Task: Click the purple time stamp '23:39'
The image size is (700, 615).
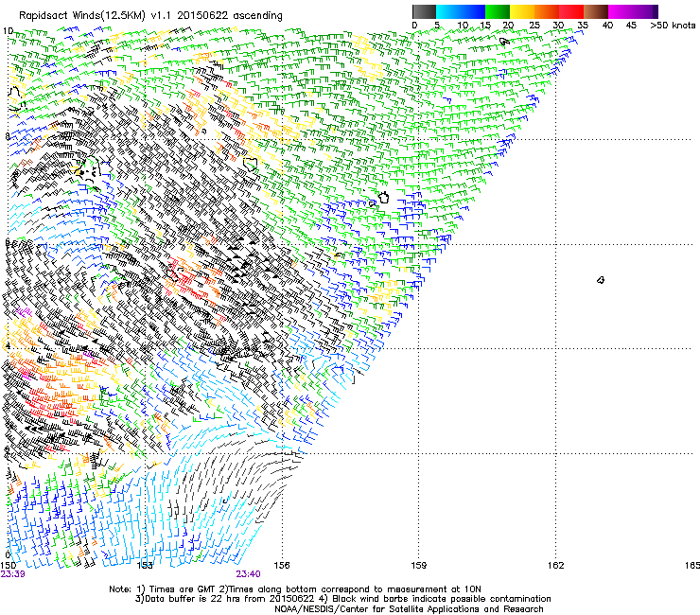Action: [x=12, y=574]
